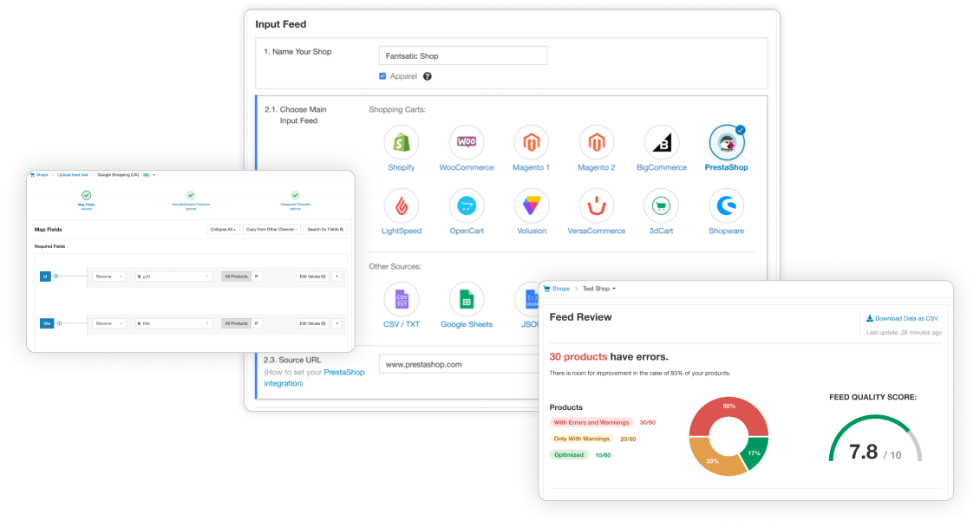Pick the Magento 2 cart icon

[596, 142]
